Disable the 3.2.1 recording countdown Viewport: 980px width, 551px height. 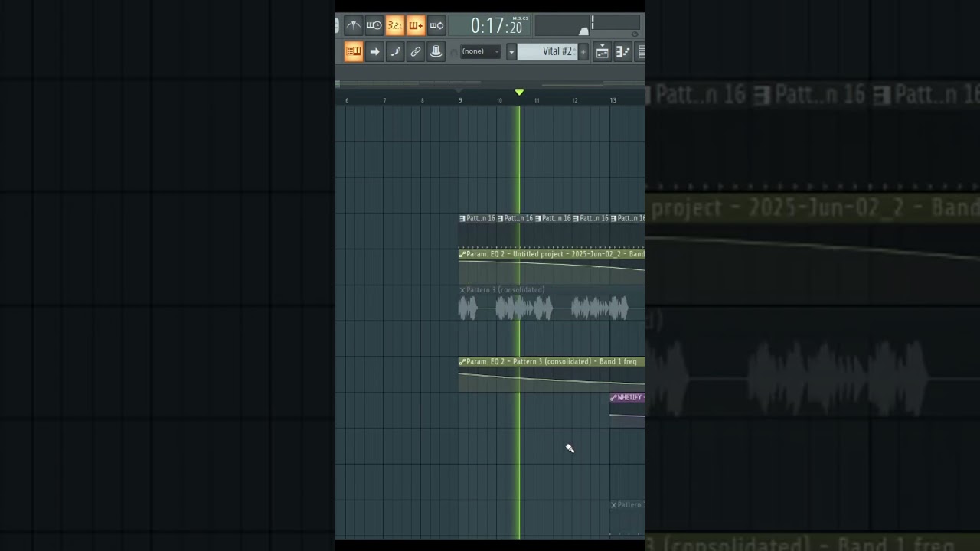click(394, 25)
